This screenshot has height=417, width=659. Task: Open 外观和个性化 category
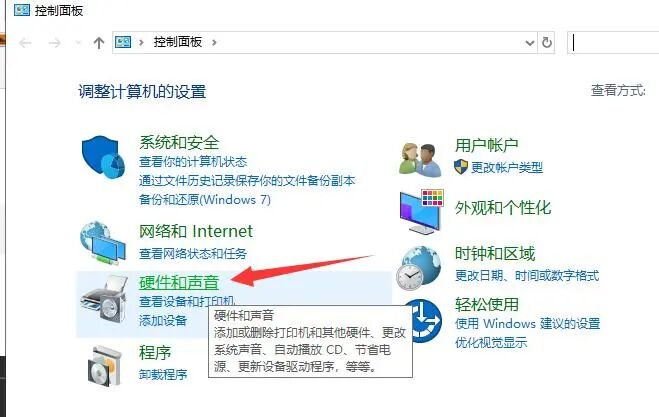pos(503,207)
